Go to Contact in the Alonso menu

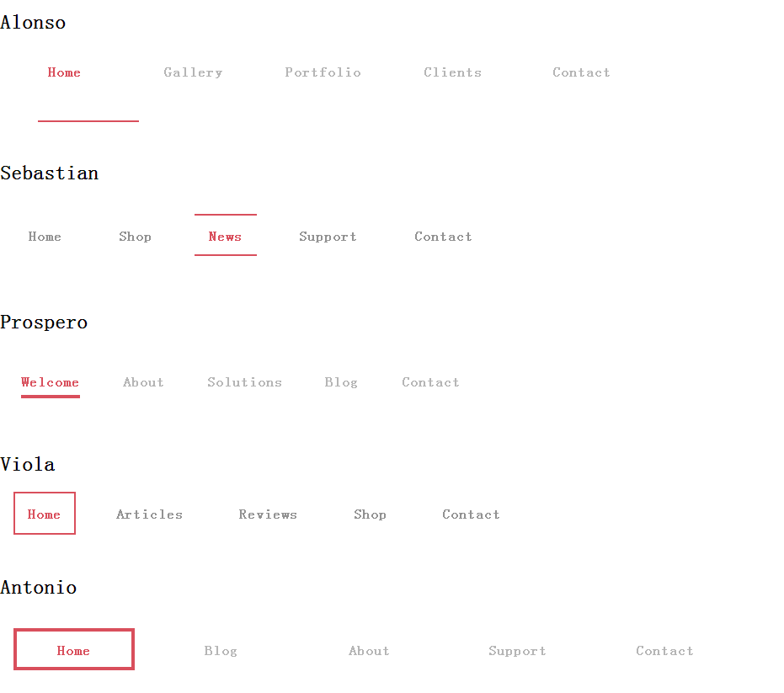582,72
